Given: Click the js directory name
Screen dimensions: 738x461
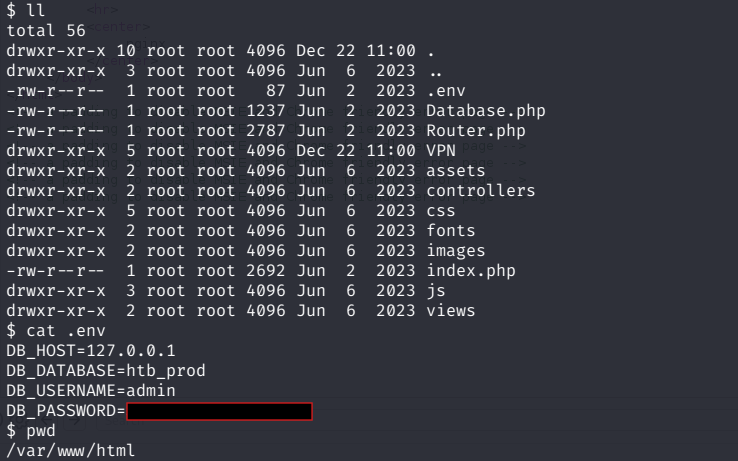Looking at the screenshot, I should (x=435, y=290).
